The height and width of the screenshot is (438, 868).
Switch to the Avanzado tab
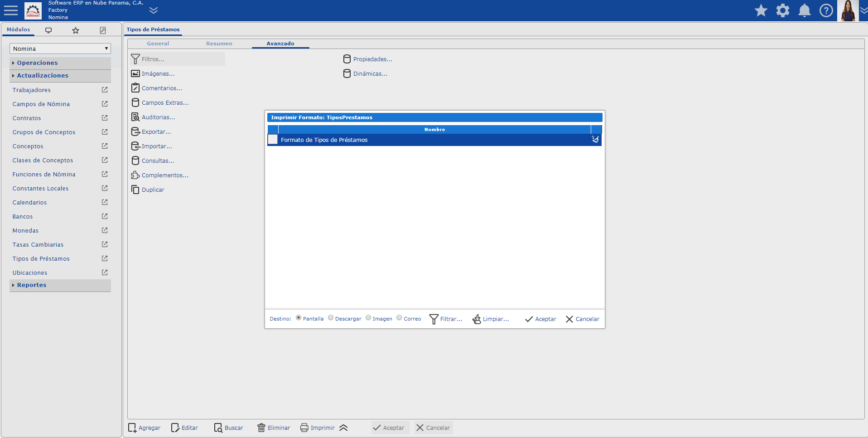point(280,44)
